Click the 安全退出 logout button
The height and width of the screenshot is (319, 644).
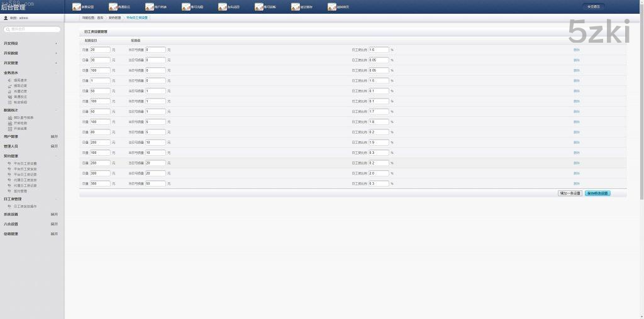pos(594,6)
